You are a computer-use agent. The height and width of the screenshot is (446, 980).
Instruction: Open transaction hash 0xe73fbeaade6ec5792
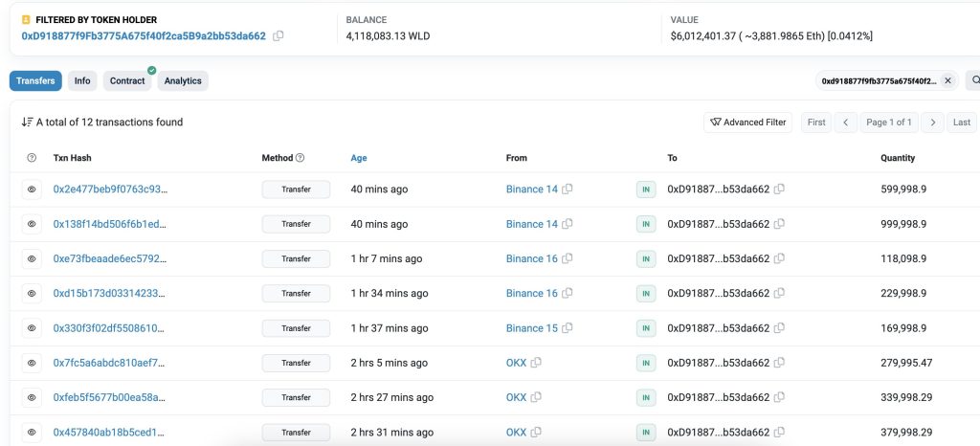point(110,258)
